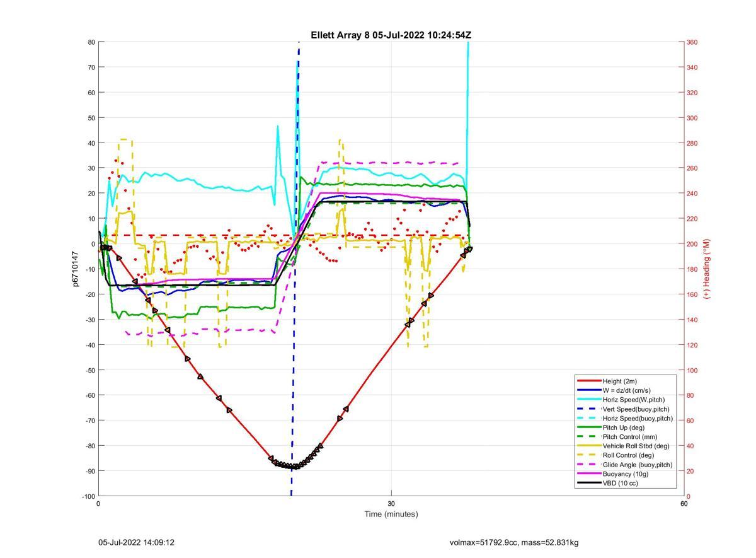Select the '260' heading axis tick label
The image size is (756, 558).
tap(692, 168)
